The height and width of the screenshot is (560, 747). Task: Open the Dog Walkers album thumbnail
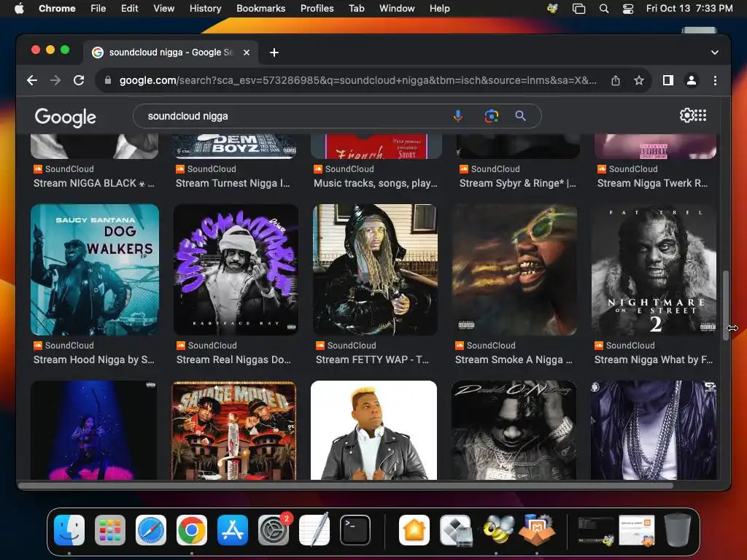click(95, 270)
